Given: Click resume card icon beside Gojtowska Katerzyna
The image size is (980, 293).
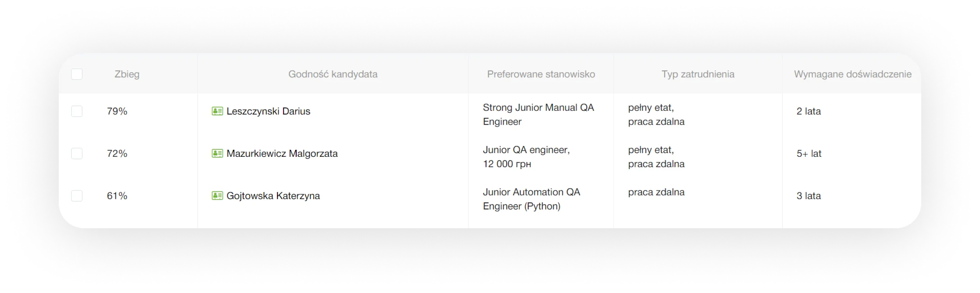Looking at the screenshot, I should (x=217, y=196).
